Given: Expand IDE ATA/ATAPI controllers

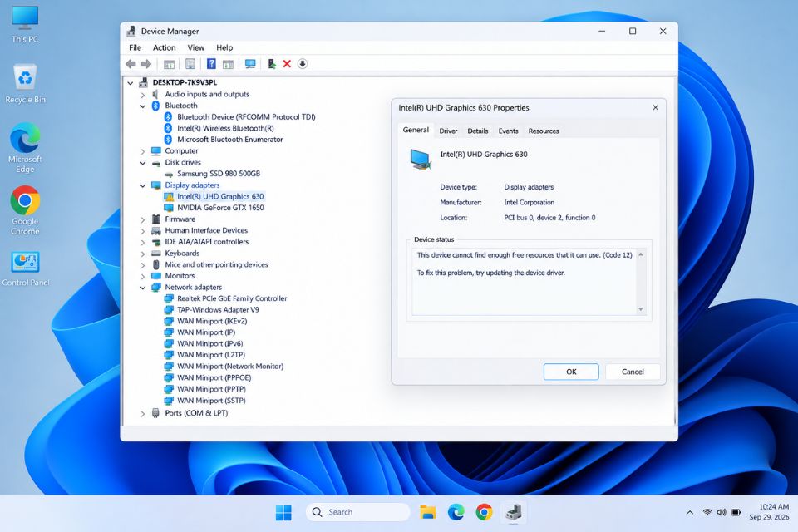Looking at the screenshot, I should point(143,243).
